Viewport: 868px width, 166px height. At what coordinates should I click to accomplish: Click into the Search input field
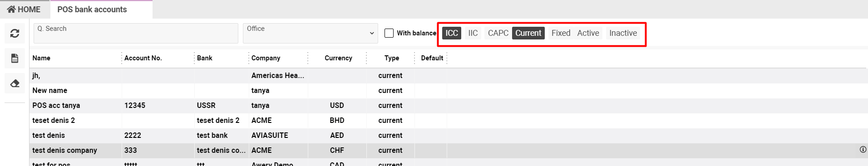(x=136, y=33)
